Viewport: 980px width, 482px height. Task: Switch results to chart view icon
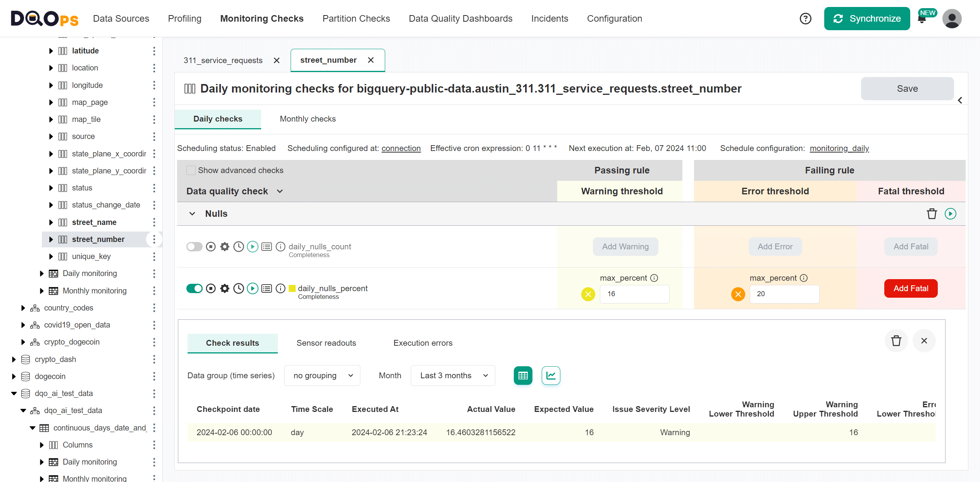[x=551, y=376]
